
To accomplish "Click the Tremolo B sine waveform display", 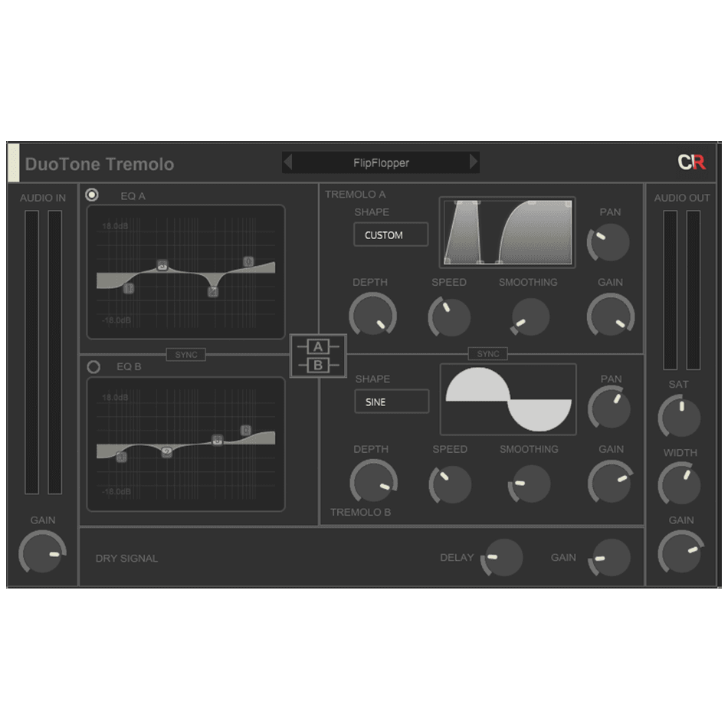I will click(507, 398).
